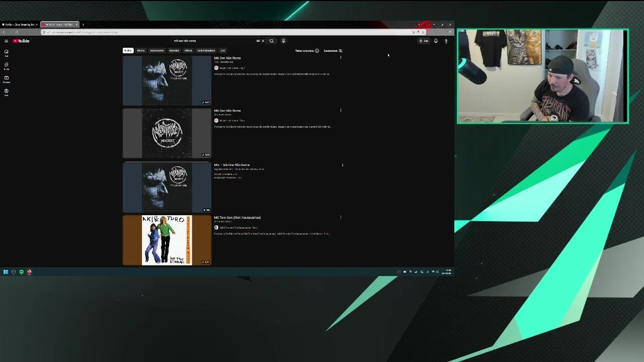Image resolution: width=644 pixels, height=362 pixels.
Task: Open Spotify from the taskbar
Action: pos(22,271)
